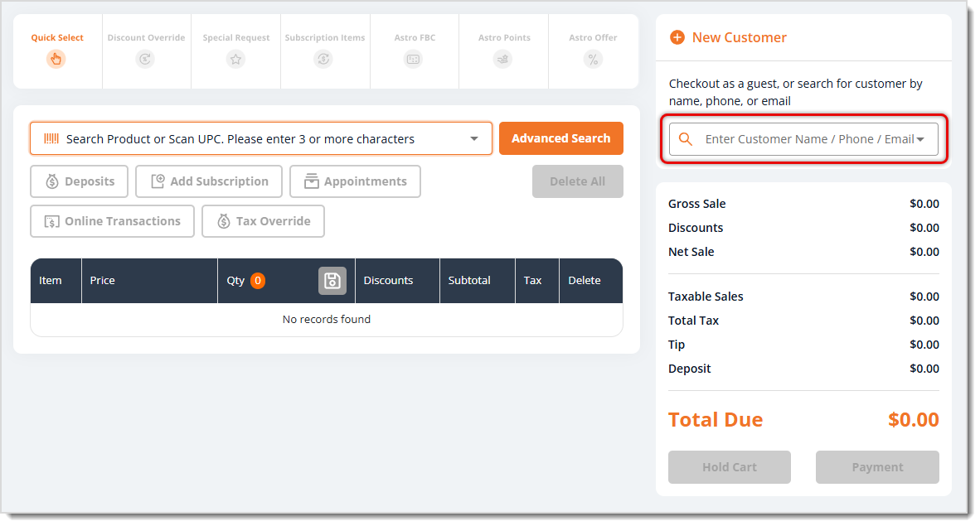This screenshot has height=526, width=980.
Task: Click the Subtotal column header
Action: 478,281
